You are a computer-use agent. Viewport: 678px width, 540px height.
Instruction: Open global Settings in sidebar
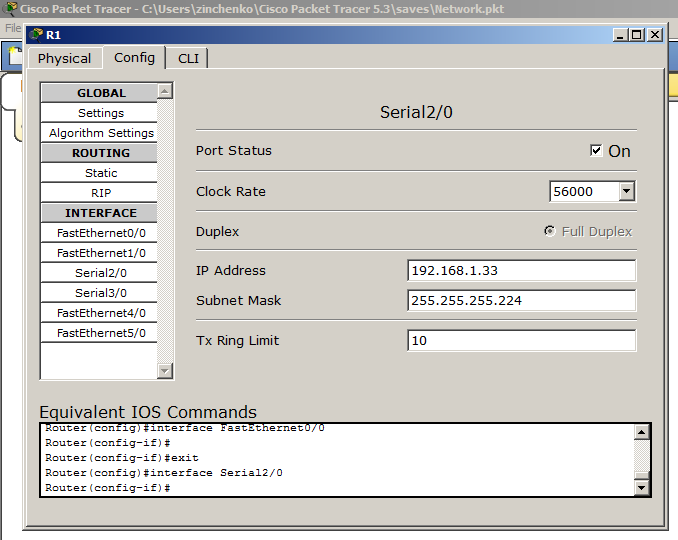point(99,113)
